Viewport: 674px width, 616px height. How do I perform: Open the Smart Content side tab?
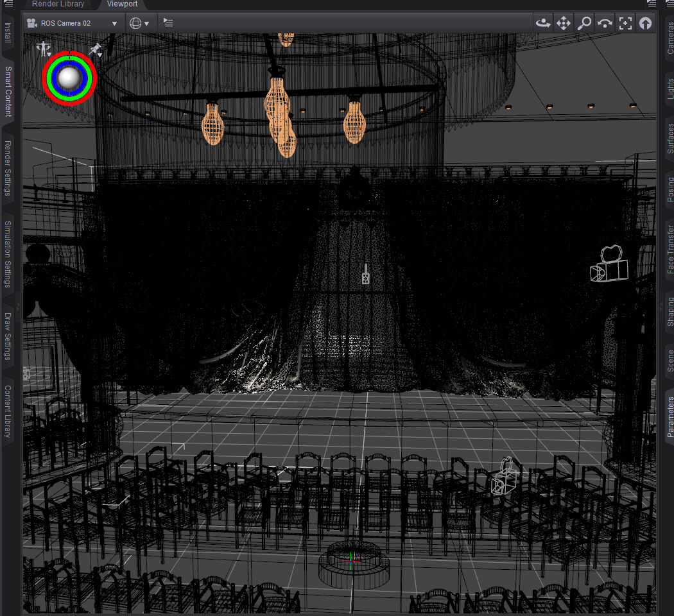point(8,91)
